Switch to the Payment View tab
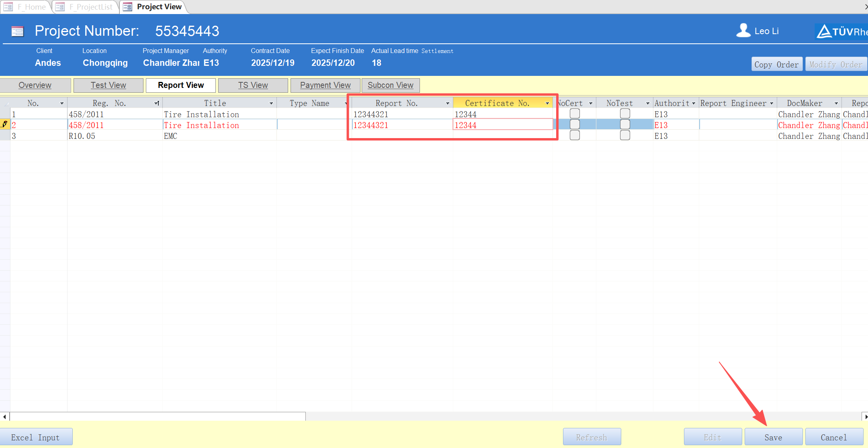The image size is (868, 448). [x=325, y=85]
